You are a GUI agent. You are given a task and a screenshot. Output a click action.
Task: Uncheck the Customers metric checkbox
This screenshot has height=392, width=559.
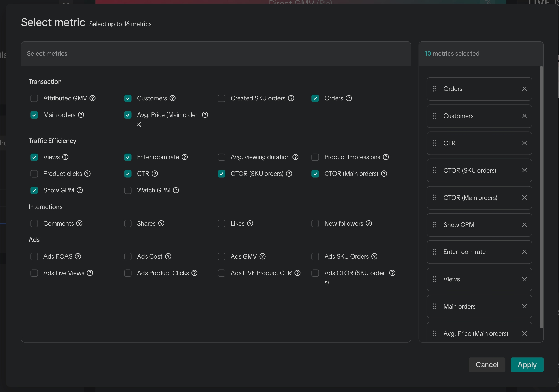point(128,98)
